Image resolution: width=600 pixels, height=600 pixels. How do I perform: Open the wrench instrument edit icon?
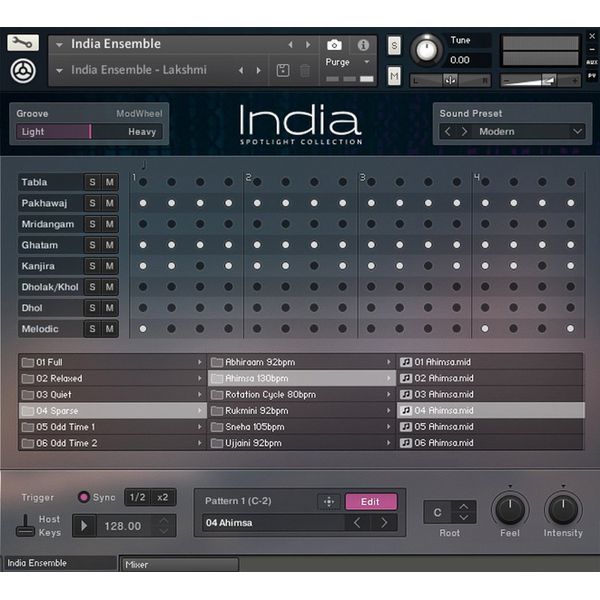(x=23, y=42)
